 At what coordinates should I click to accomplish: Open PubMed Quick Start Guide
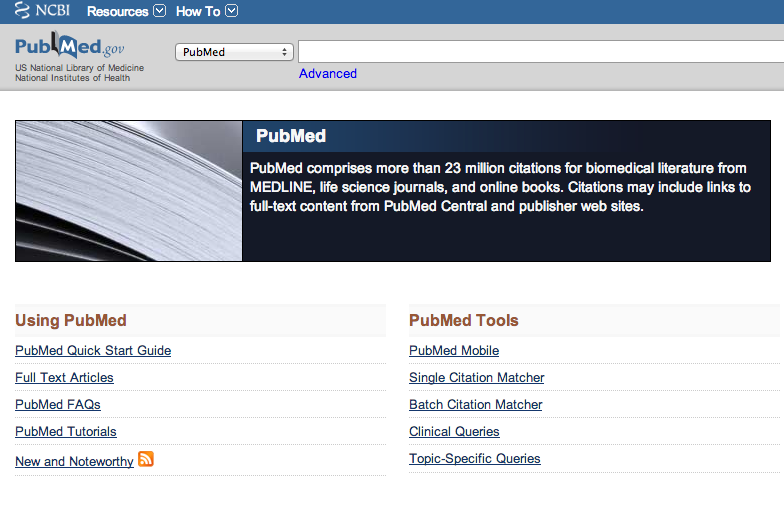click(x=93, y=350)
